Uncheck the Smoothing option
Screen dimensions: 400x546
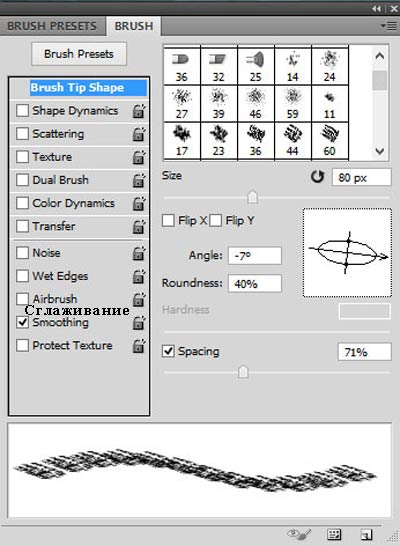[x=22, y=322]
